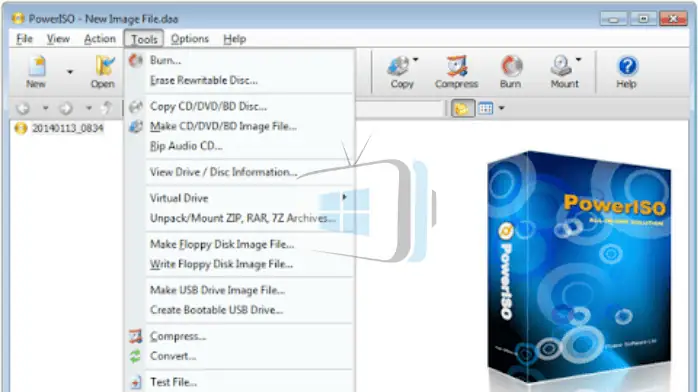This screenshot has height=392, width=698.
Task: Click the Back navigation arrow
Action: pos(23,108)
